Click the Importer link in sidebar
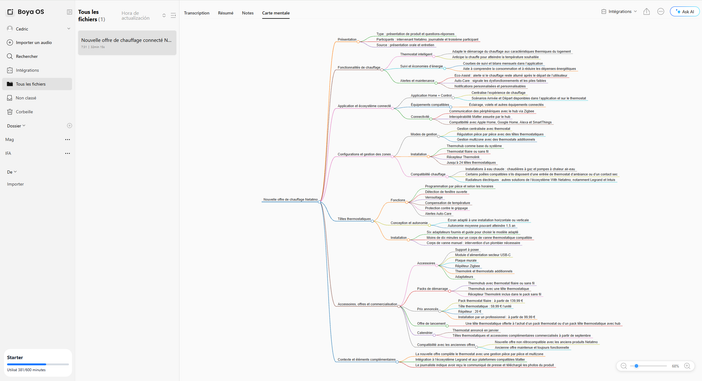The height and width of the screenshot is (381, 702). tap(15, 184)
